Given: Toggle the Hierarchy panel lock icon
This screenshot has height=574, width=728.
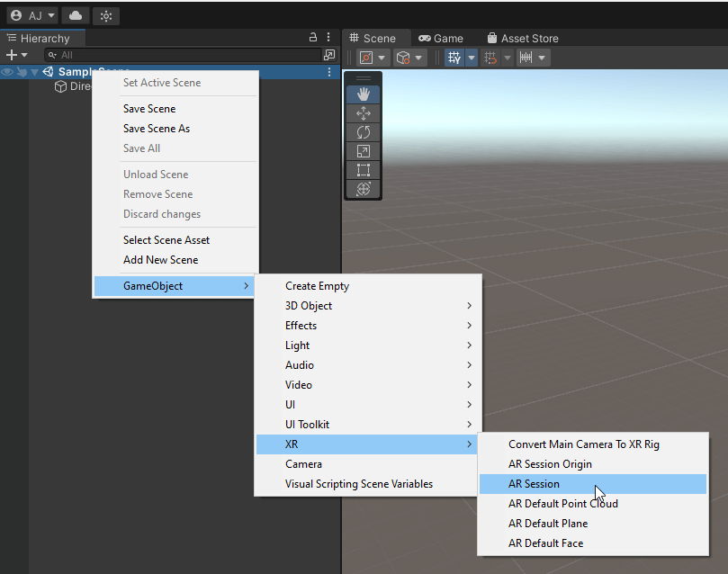Looking at the screenshot, I should point(313,37).
